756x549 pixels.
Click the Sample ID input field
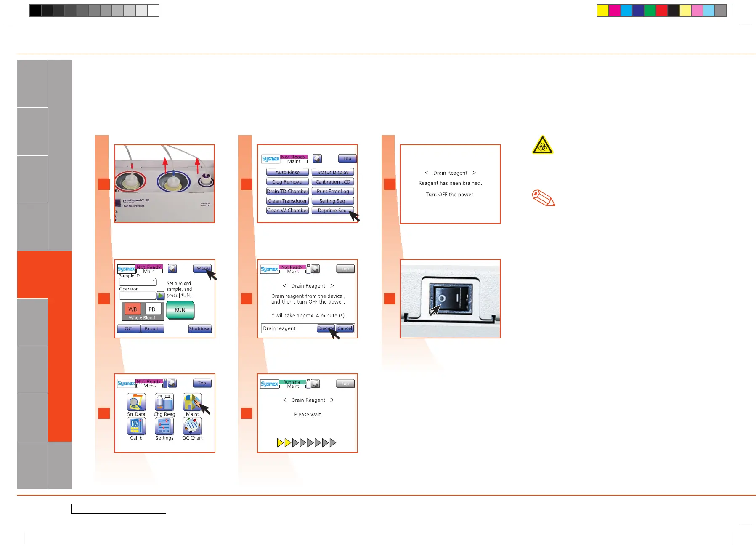138,282
